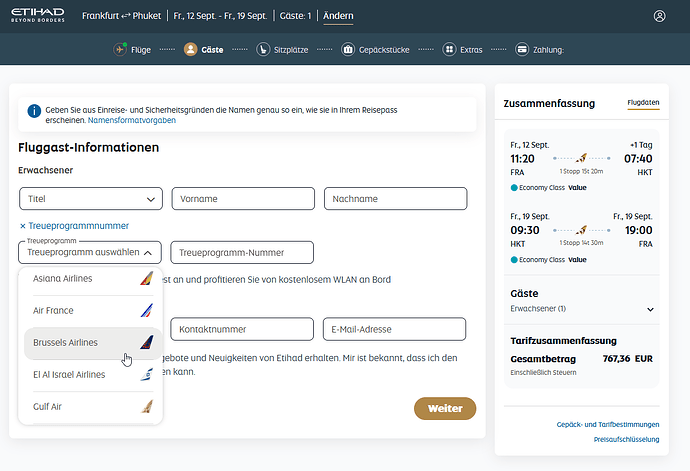This screenshot has width=690, height=471.
Task: Click outbound Economy Class Value label
Action: (x=548, y=188)
